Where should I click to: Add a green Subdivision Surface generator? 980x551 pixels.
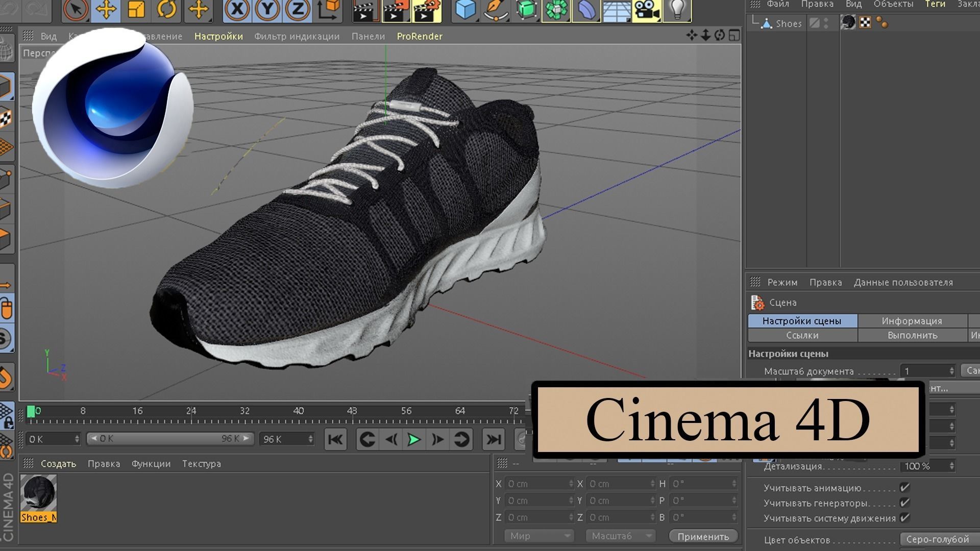(526, 10)
